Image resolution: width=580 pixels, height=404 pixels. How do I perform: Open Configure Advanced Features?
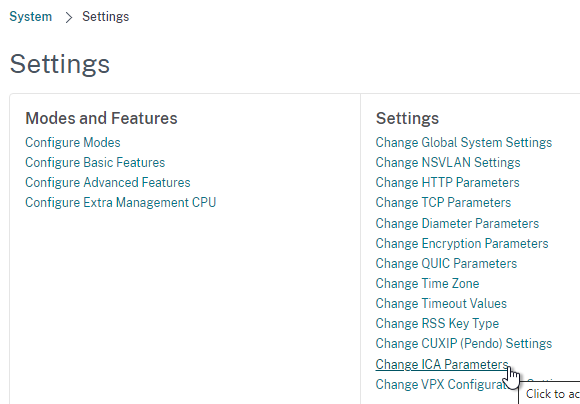pos(108,182)
